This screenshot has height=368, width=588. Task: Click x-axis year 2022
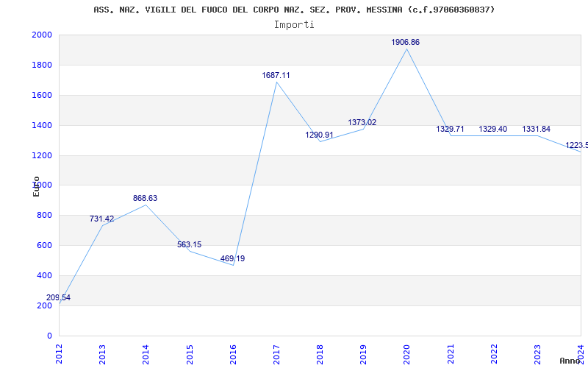click(x=494, y=354)
